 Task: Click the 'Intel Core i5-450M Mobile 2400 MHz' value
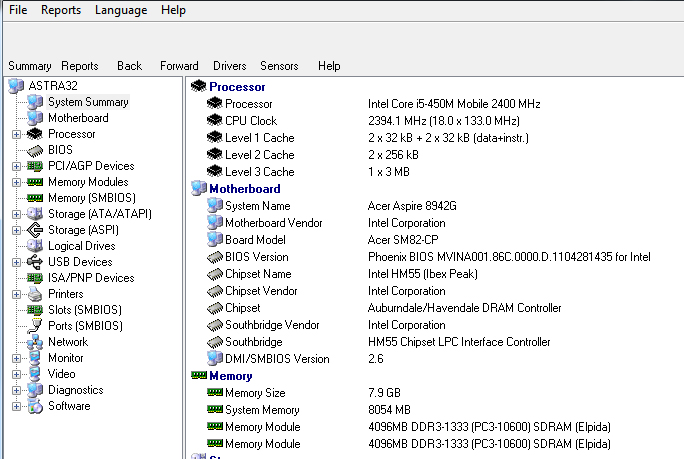point(454,104)
